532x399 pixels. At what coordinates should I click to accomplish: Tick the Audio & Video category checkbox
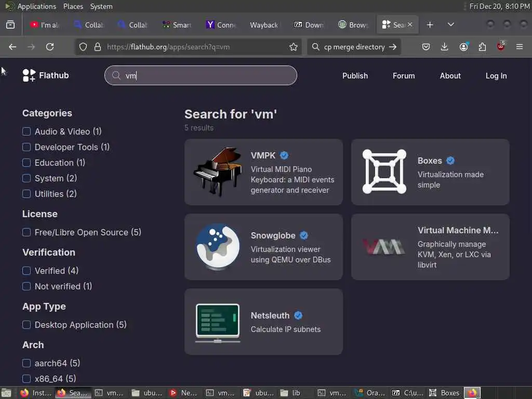pos(26,131)
